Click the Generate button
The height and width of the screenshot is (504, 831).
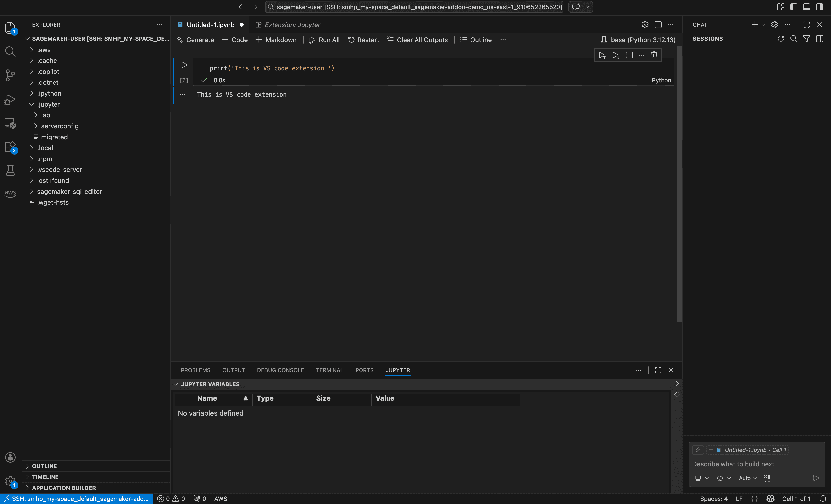point(195,40)
